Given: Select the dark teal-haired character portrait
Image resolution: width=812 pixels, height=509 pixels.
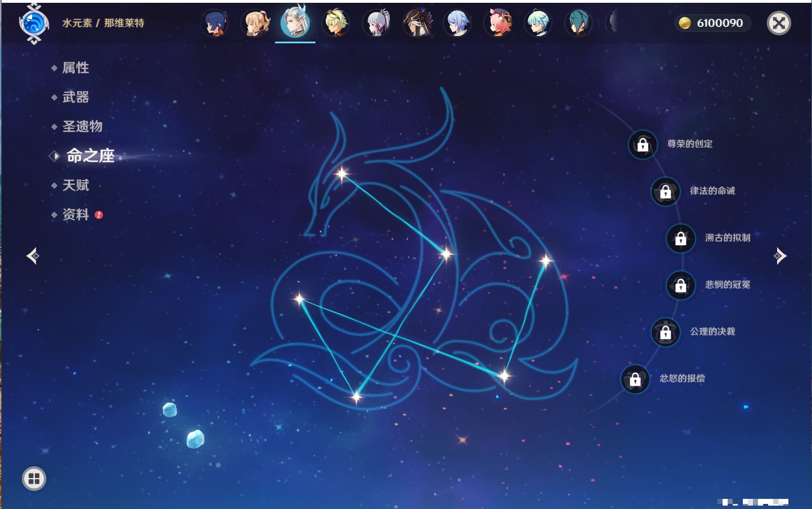Looking at the screenshot, I should pos(578,24).
